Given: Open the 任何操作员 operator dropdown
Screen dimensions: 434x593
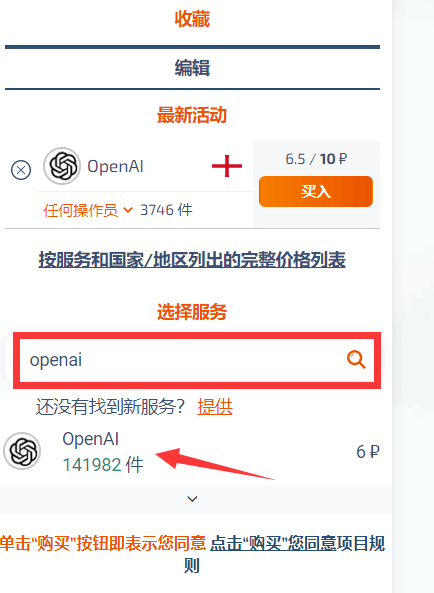Looking at the screenshot, I should pos(88,210).
